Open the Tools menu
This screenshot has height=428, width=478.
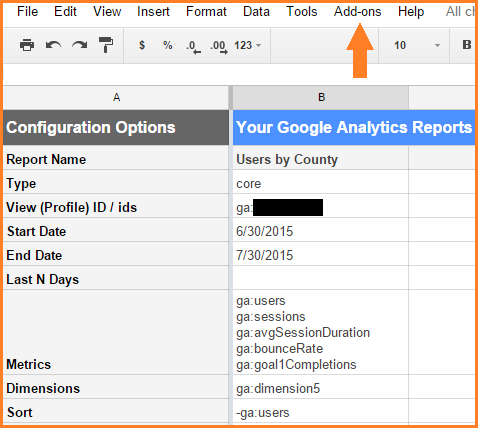click(x=302, y=12)
